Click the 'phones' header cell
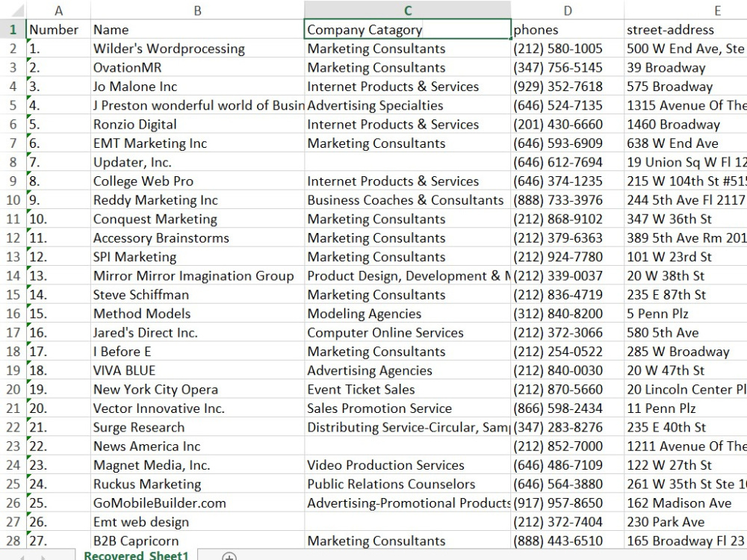The image size is (747, 560). 568,30
